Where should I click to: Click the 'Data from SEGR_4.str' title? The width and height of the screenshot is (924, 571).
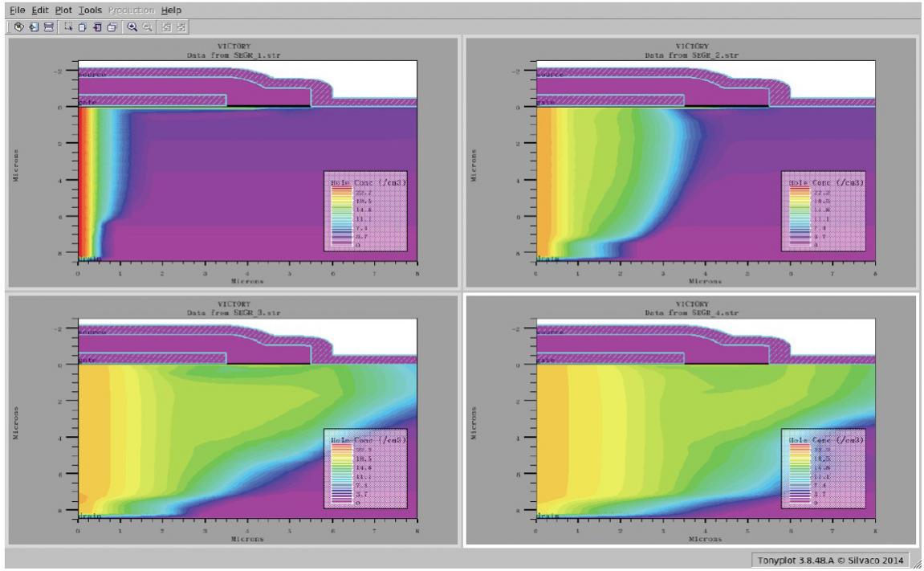(691, 313)
